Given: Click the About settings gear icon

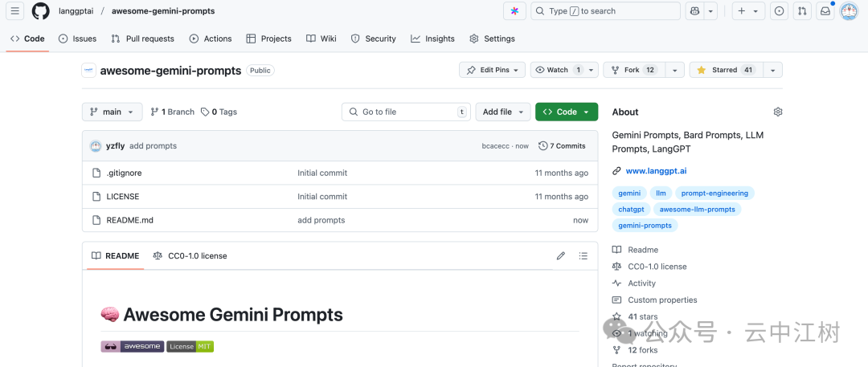Looking at the screenshot, I should 777,112.
